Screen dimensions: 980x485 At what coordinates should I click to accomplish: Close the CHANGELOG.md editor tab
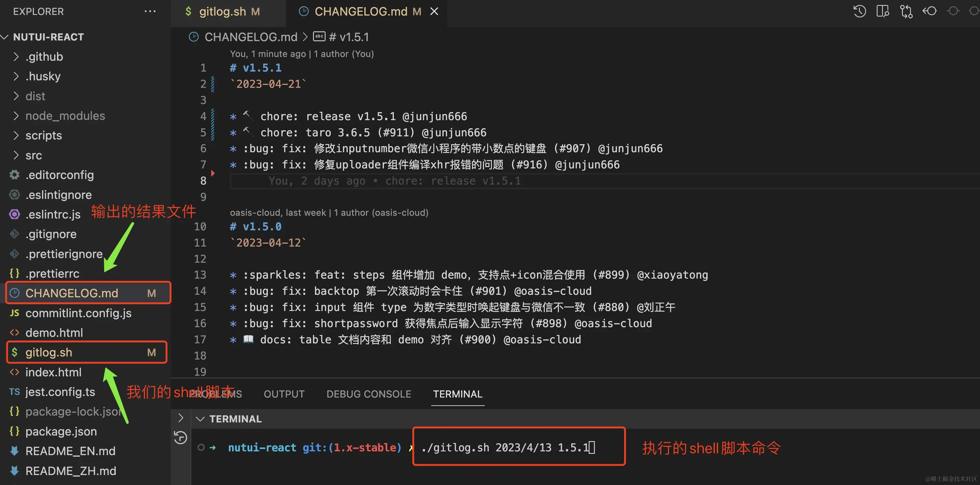pos(434,11)
